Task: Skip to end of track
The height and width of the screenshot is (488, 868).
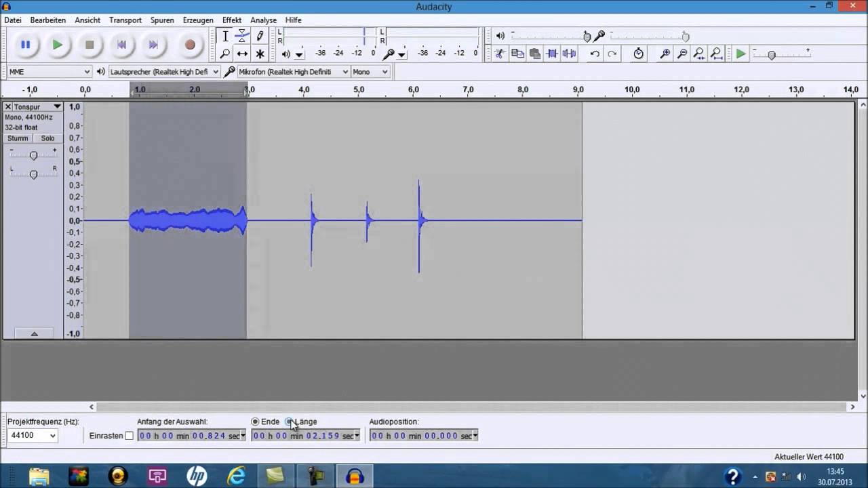Action: pos(153,45)
